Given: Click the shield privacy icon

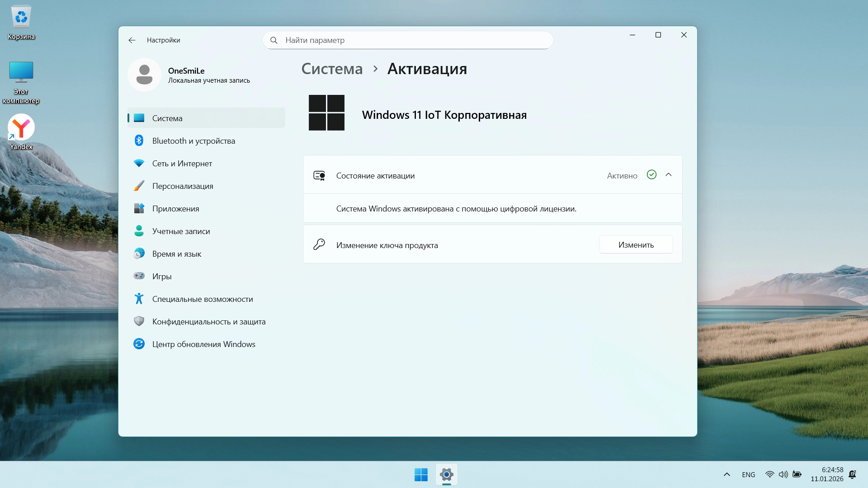Looking at the screenshot, I should (139, 321).
